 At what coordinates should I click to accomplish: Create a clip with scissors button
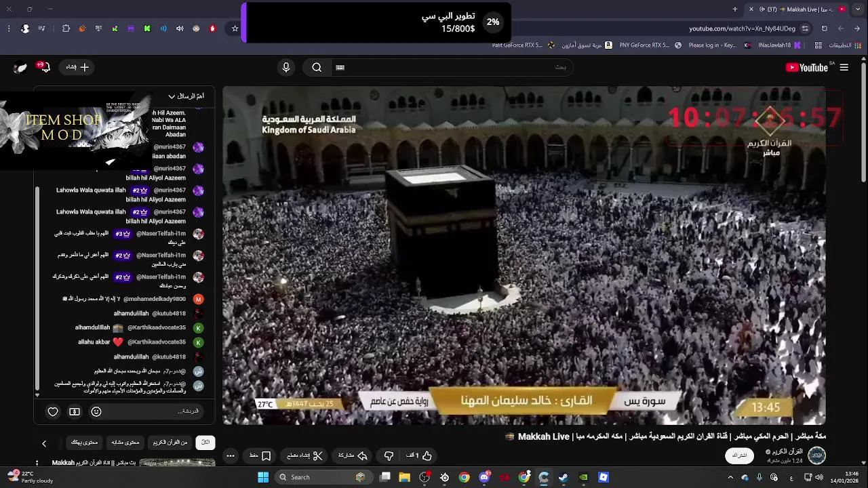(x=305, y=455)
